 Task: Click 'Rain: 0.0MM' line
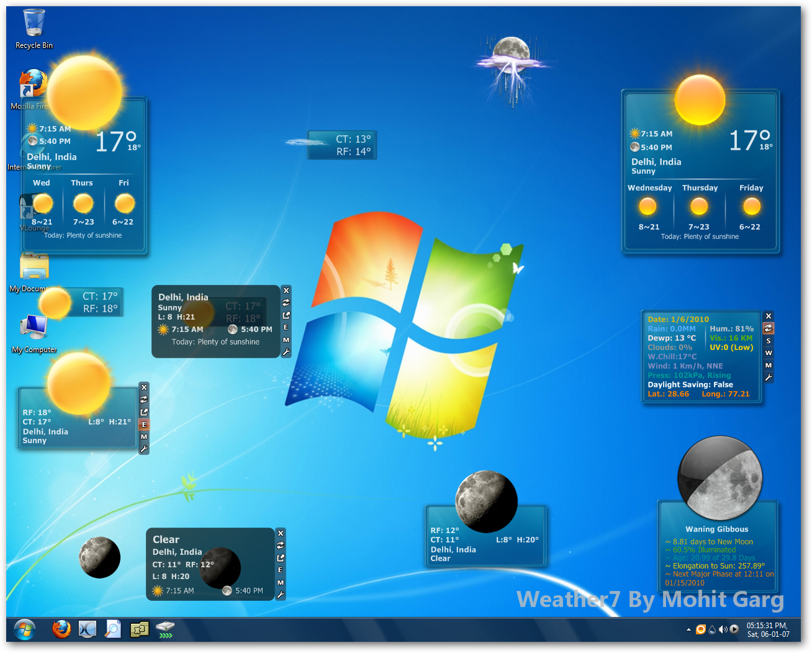672,329
